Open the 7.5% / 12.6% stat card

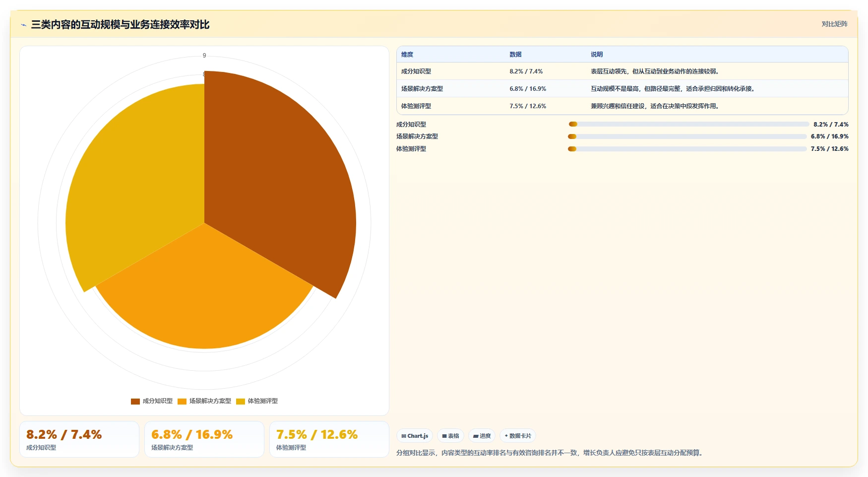click(x=329, y=439)
